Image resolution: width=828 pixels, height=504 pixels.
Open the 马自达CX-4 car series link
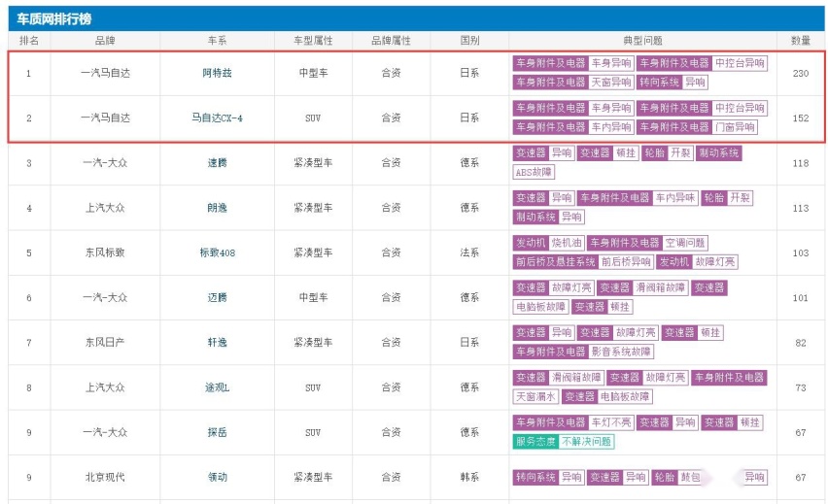[217, 118]
